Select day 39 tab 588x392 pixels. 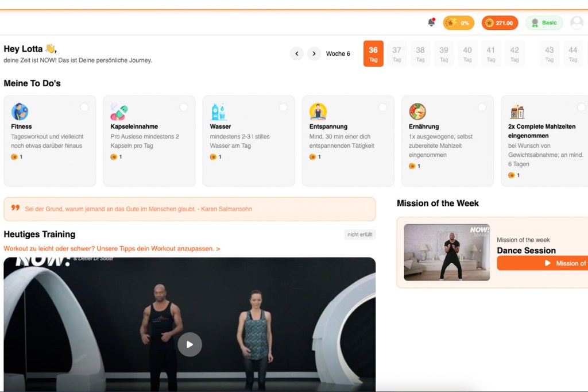click(444, 53)
